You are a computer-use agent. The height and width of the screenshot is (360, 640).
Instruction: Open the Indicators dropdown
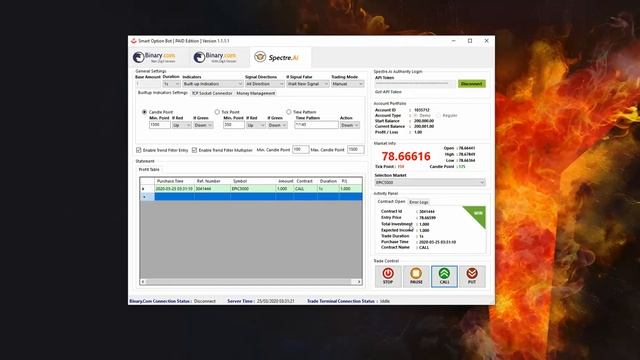212,84
